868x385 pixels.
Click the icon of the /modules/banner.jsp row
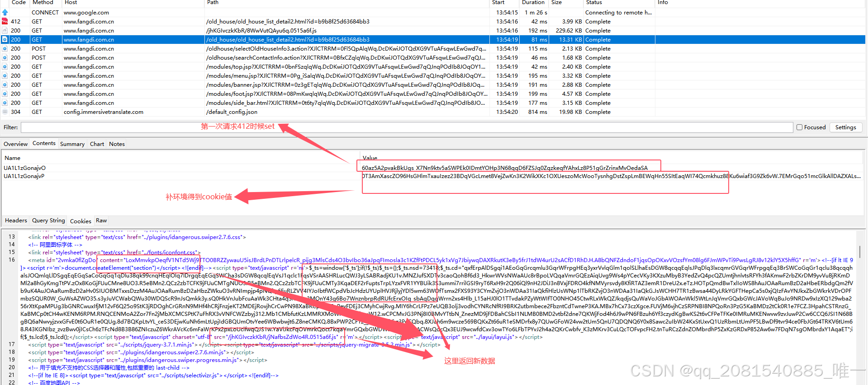[5, 85]
